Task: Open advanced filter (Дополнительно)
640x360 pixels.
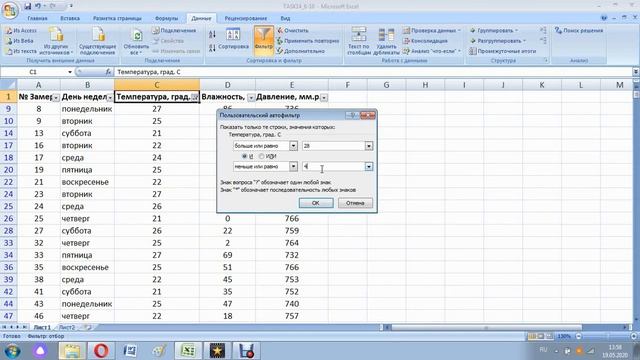Action: pos(301,51)
